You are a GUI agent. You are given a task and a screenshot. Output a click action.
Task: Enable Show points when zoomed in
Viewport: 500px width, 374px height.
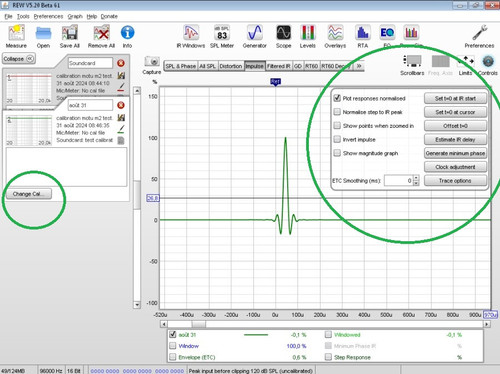pyautogui.click(x=337, y=125)
